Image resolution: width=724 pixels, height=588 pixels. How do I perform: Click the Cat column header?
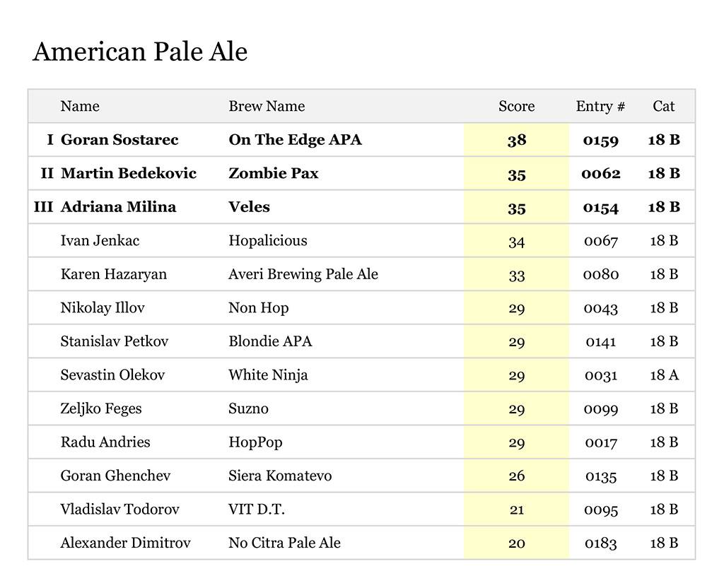(663, 107)
